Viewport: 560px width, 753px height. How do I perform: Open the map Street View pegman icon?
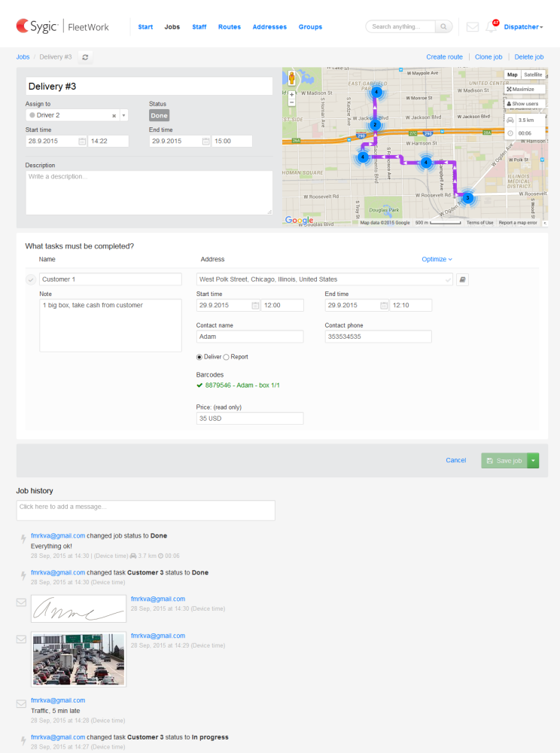point(291,78)
